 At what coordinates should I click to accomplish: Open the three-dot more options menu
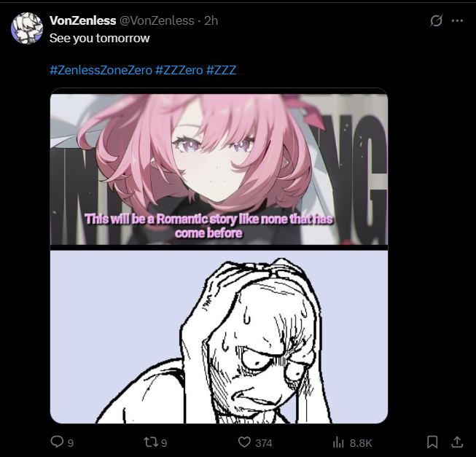click(457, 20)
